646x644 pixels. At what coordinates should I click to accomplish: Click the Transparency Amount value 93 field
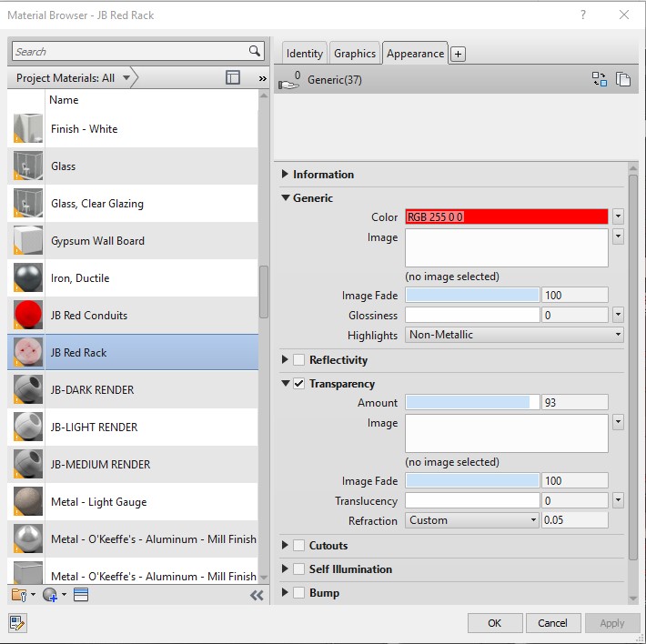click(x=575, y=402)
